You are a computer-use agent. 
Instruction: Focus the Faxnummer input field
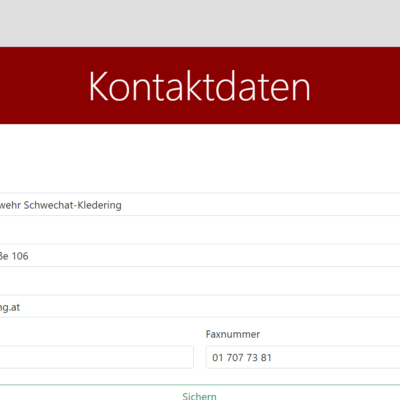click(303, 357)
